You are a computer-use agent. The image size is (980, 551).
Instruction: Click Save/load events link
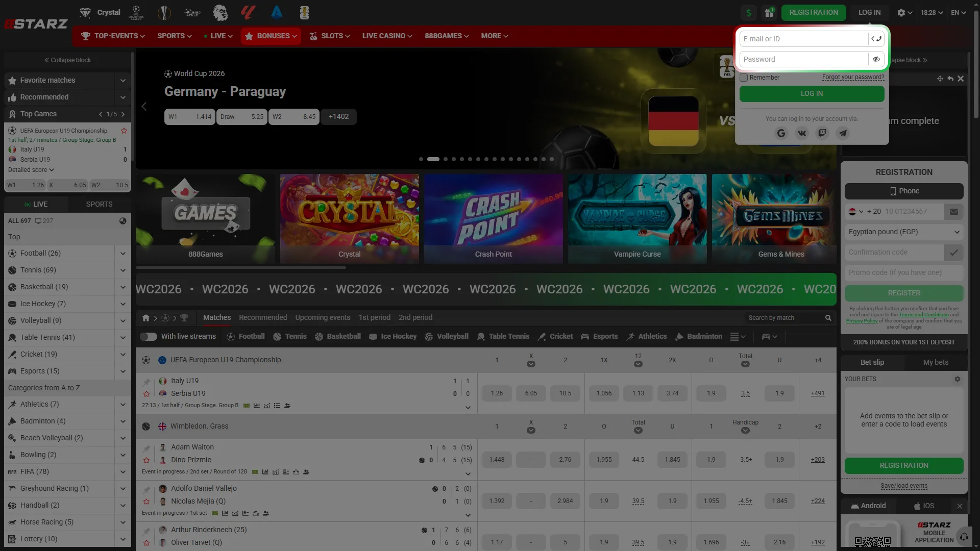tap(904, 486)
